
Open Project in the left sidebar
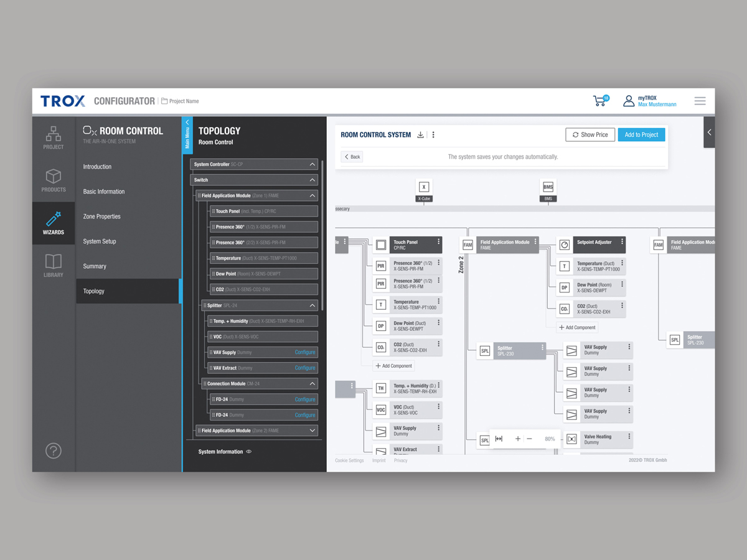tap(54, 138)
